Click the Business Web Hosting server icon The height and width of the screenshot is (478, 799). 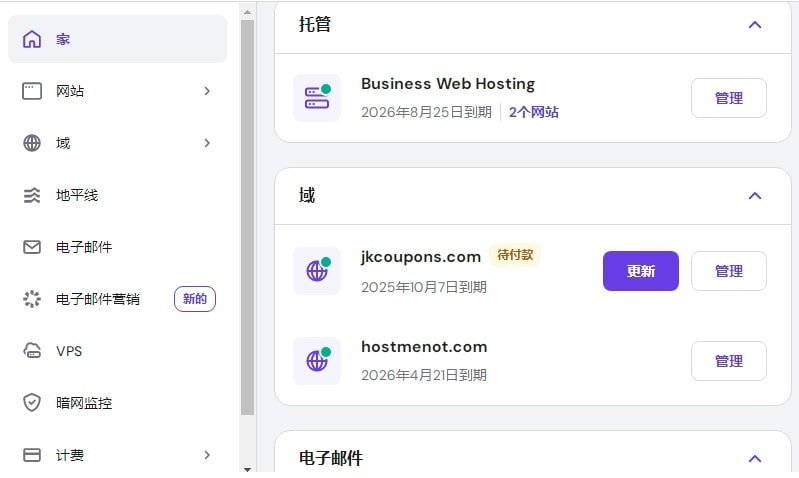(x=317, y=98)
